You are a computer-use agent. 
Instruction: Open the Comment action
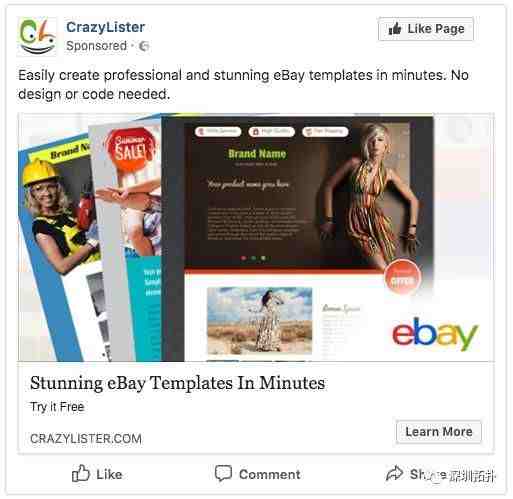[x=257, y=474]
